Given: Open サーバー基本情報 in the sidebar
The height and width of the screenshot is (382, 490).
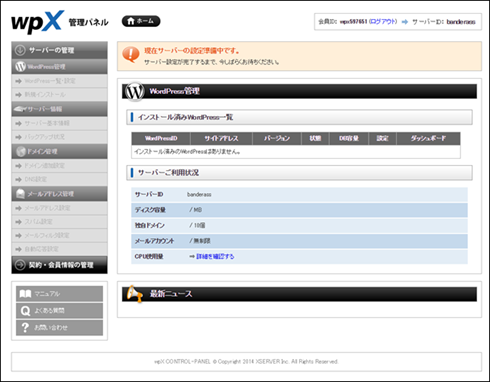Looking at the screenshot, I should point(59,123).
